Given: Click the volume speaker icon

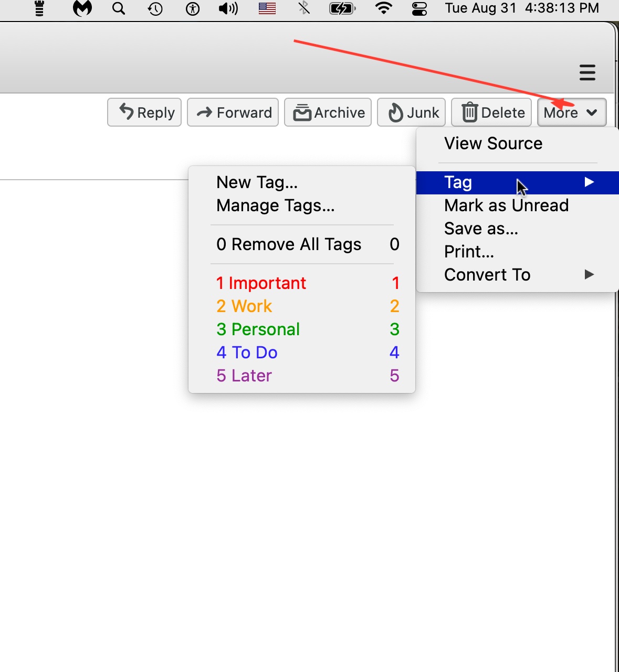Looking at the screenshot, I should (x=228, y=8).
